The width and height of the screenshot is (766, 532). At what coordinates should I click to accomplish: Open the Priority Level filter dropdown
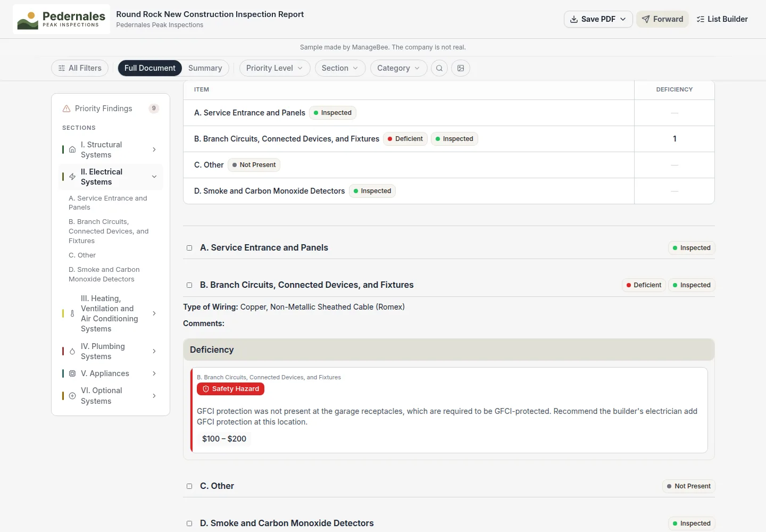(x=274, y=68)
